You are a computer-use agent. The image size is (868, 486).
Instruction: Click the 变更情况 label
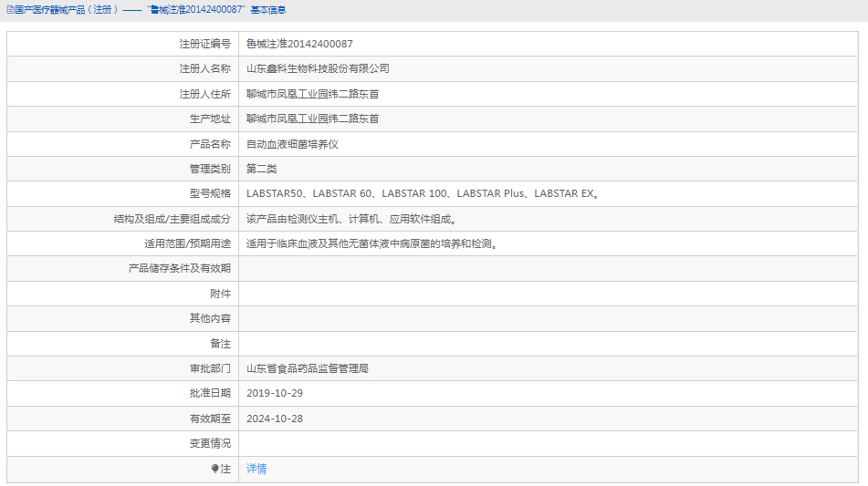click(210, 443)
